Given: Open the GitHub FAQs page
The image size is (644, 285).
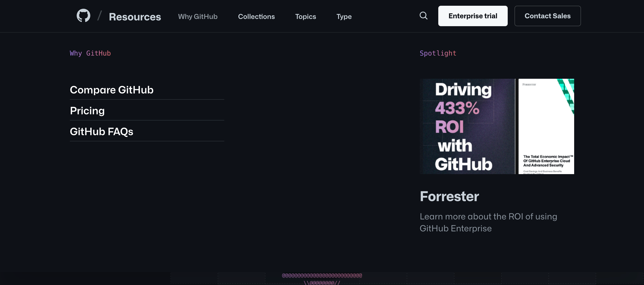Looking at the screenshot, I should click(x=102, y=131).
